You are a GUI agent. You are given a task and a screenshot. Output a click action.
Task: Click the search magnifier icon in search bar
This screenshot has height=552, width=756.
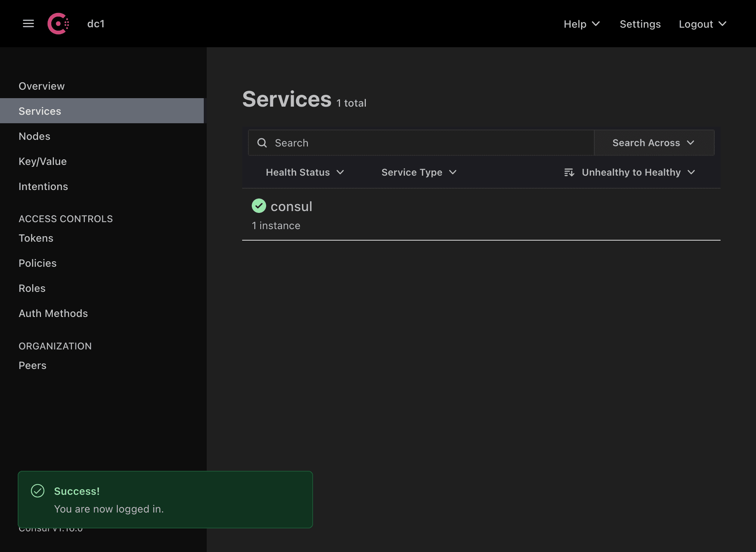point(262,142)
